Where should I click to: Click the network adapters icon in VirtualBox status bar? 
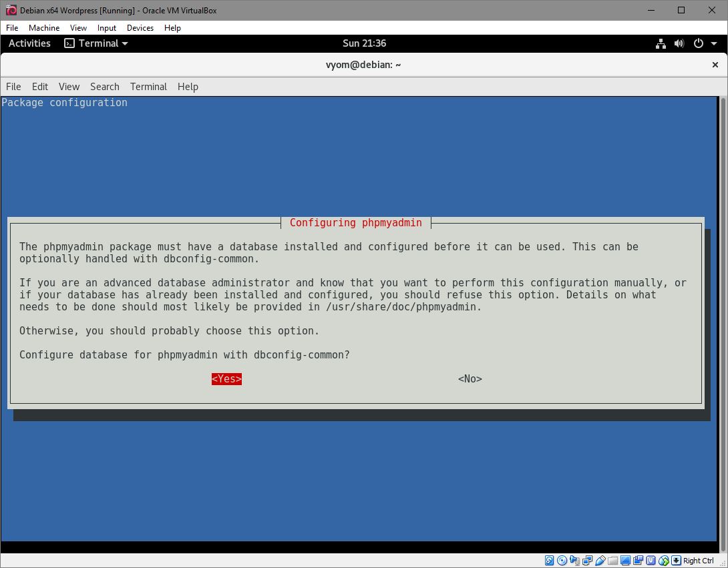tap(587, 561)
